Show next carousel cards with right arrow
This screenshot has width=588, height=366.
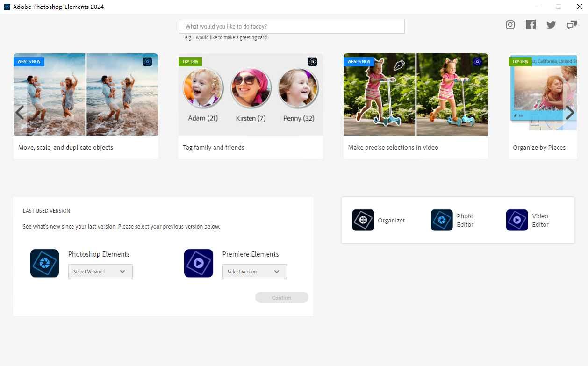coord(570,112)
